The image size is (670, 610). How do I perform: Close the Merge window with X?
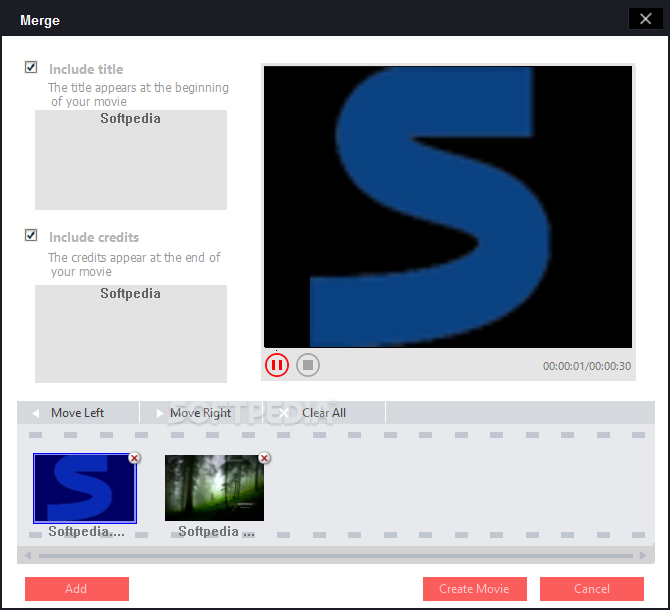pyautogui.click(x=646, y=19)
